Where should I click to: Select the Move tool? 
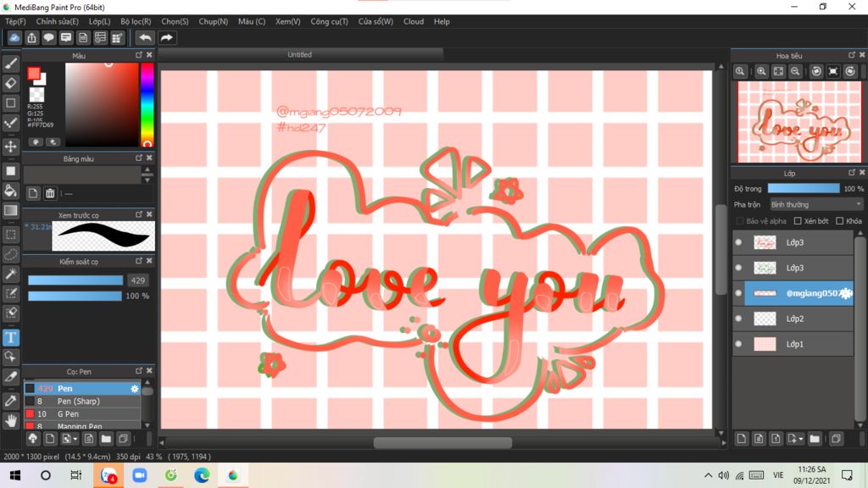pos(10,147)
